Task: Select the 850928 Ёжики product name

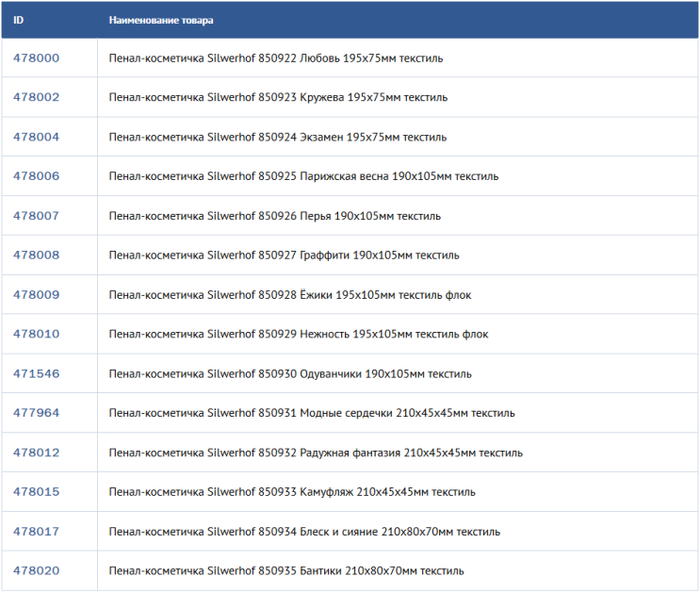Action: point(290,295)
